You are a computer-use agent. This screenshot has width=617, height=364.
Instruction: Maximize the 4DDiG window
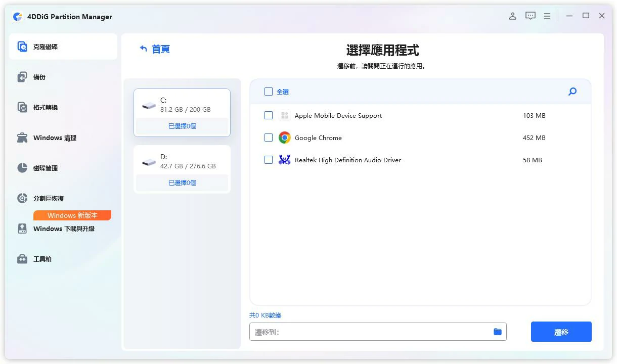click(x=586, y=16)
